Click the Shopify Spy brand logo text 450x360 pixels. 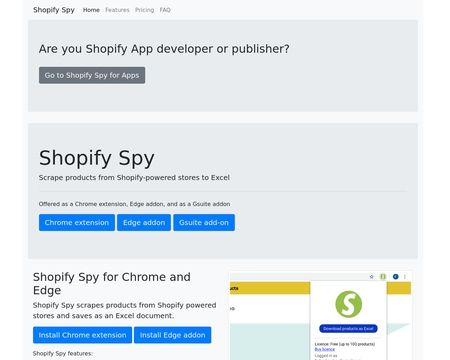coord(54,10)
